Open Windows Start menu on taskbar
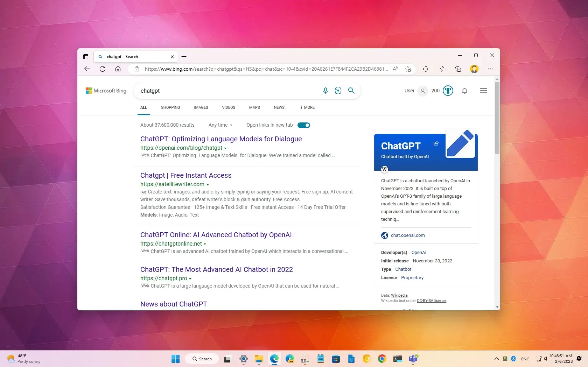588x367 pixels. pyautogui.click(x=175, y=359)
